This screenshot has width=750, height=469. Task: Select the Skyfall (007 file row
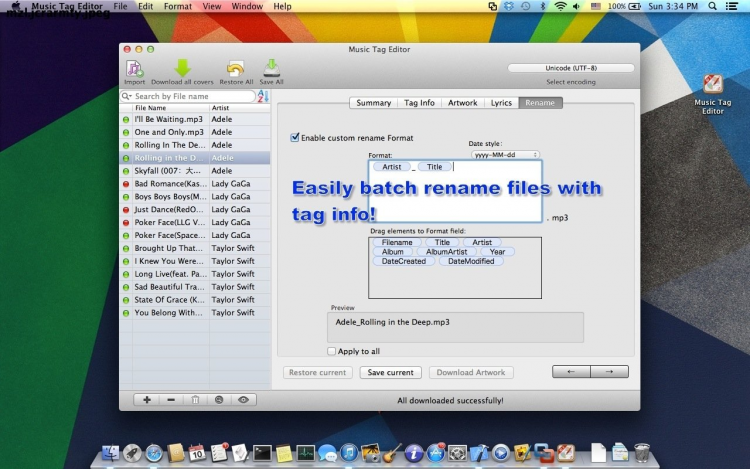(x=195, y=171)
